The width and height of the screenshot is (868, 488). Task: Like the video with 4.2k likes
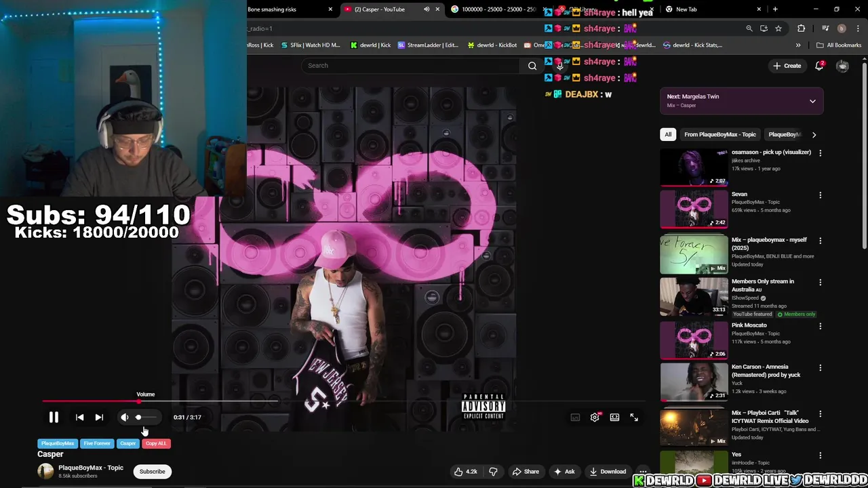pos(466,472)
